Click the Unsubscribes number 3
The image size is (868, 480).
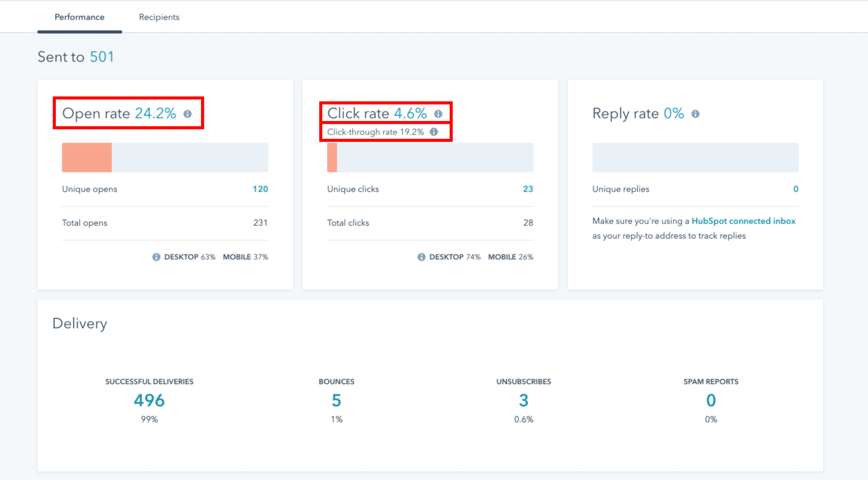(x=524, y=400)
